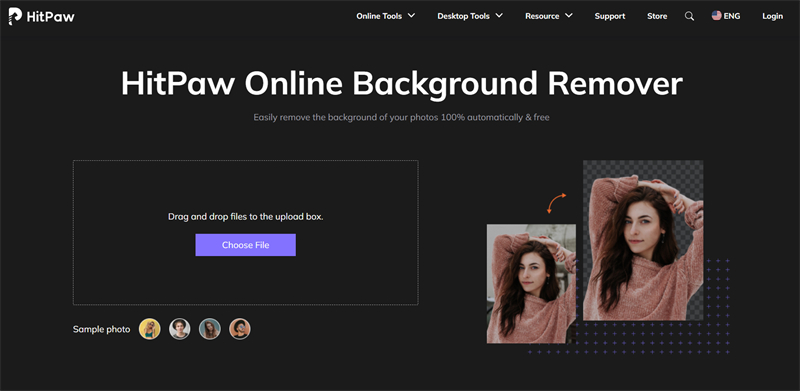Click the Choose File button

(245, 245)
